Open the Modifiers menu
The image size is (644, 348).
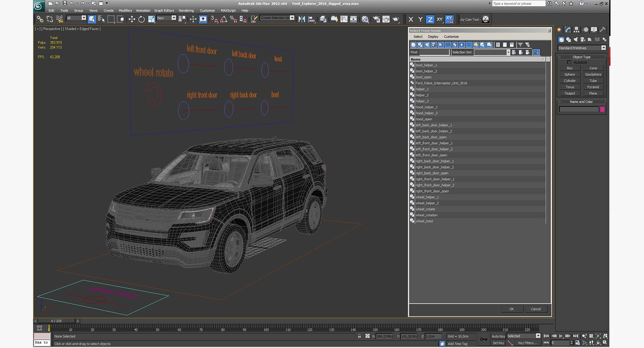pos(125,10)
